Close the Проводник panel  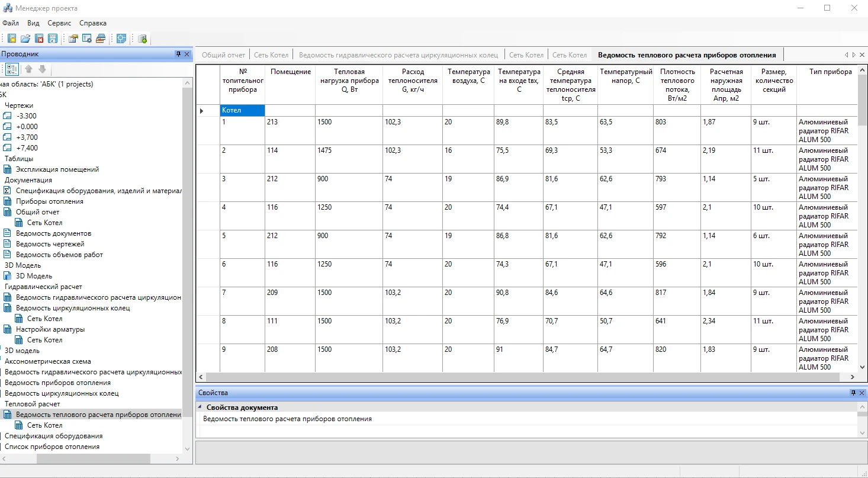(x=187, y=54)
